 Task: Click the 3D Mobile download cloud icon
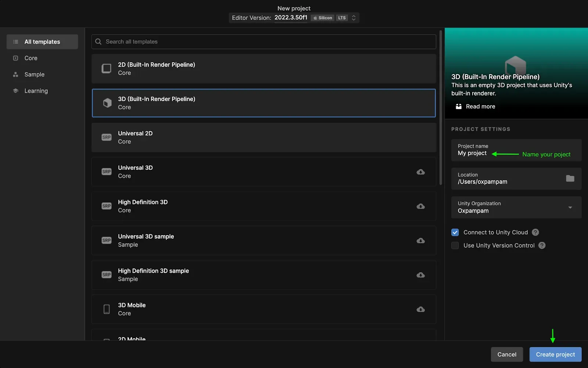[x=420, y=309]
